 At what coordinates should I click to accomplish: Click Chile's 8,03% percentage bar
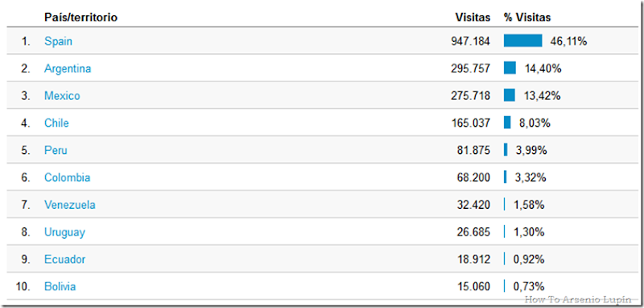[x=507, y=123]
